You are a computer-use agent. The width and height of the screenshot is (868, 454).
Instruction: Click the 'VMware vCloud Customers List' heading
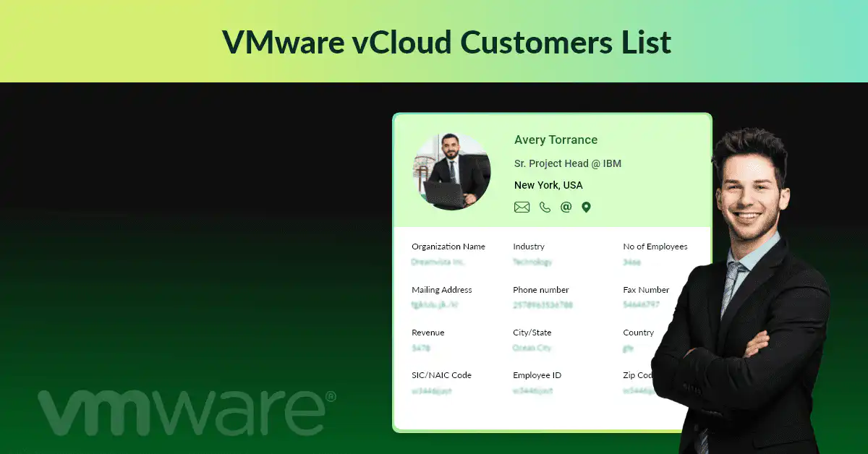tap(446, 42)
